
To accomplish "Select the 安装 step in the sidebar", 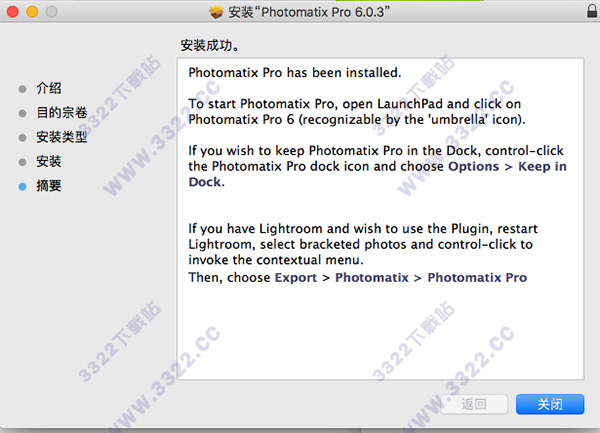I will point(49,162).
